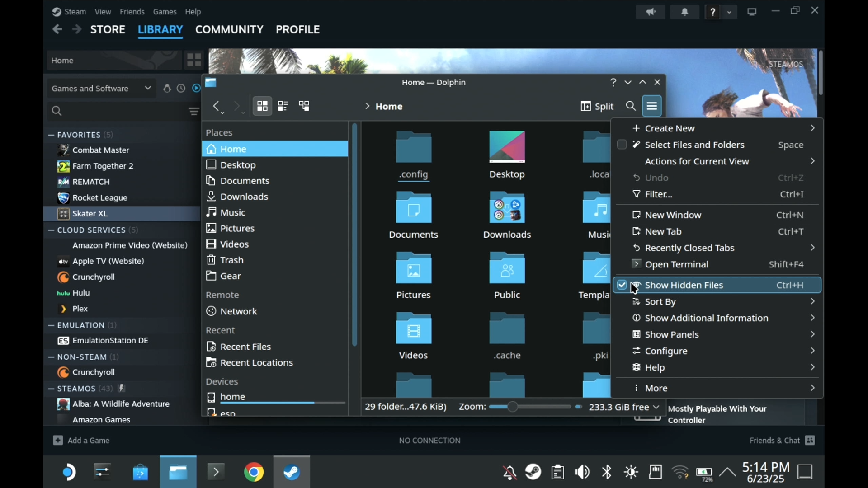Uncheck Show Hidden Files checkbox
This screenshot has height=488, width=868.
pos(622,285)
